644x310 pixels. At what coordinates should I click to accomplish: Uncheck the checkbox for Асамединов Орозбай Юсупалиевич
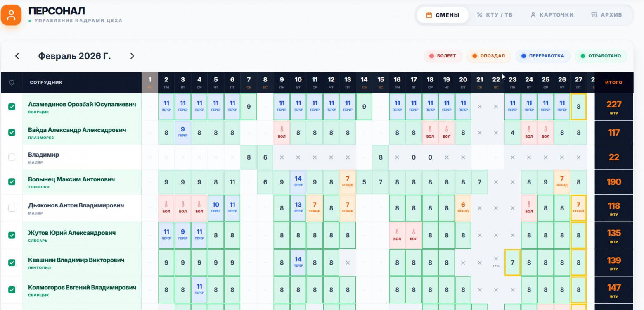pyautogui.click(x=12, y=107)
